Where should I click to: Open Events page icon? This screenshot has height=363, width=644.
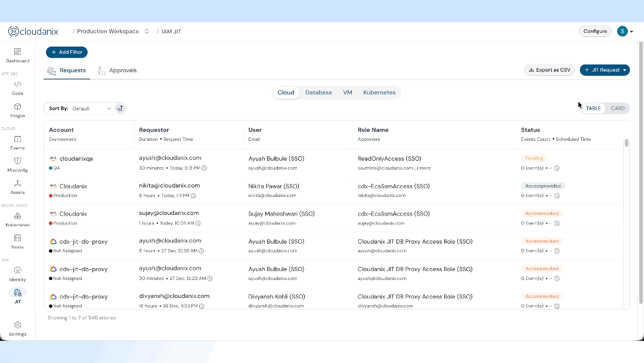coord(17,142)
